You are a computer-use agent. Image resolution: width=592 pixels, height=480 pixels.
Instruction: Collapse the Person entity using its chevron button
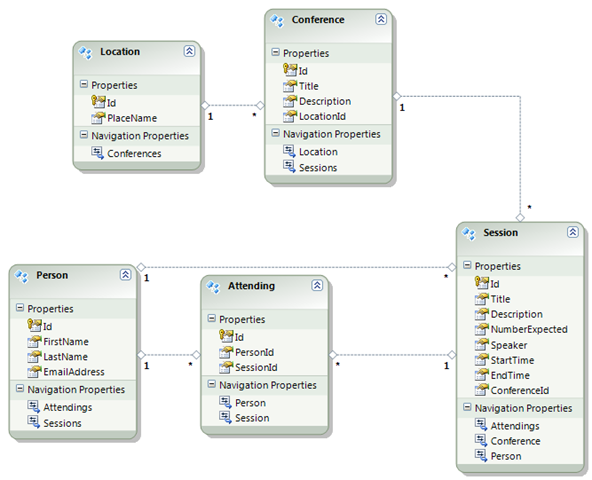pyautogui.click(x=125, y=275)
